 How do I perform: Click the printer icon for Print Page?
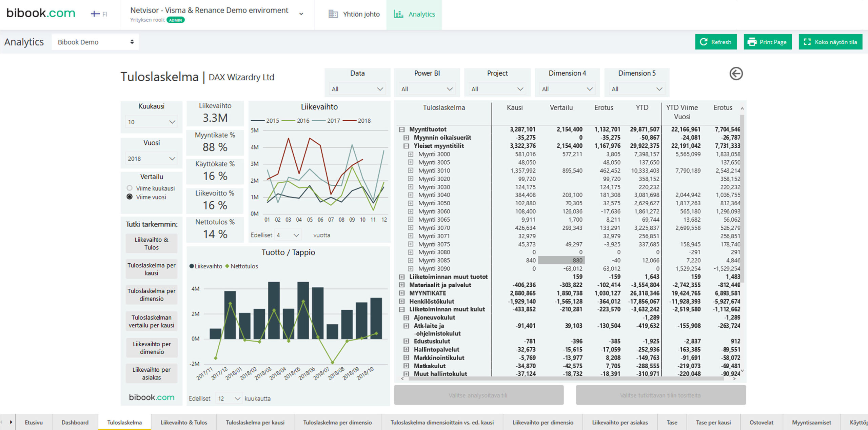(x=752, y=42)
